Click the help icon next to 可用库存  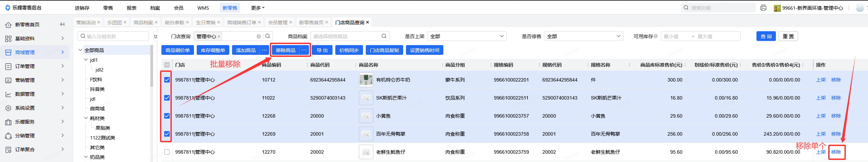coord(656,36)
